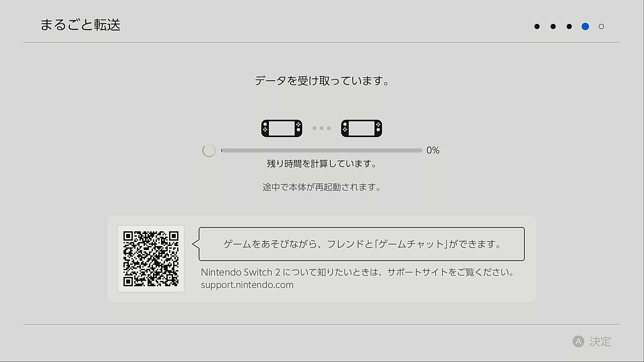Click the A button icon next to 決定
Screen dimensions: 644x362
pyautogui.click(x=578, y=342)
